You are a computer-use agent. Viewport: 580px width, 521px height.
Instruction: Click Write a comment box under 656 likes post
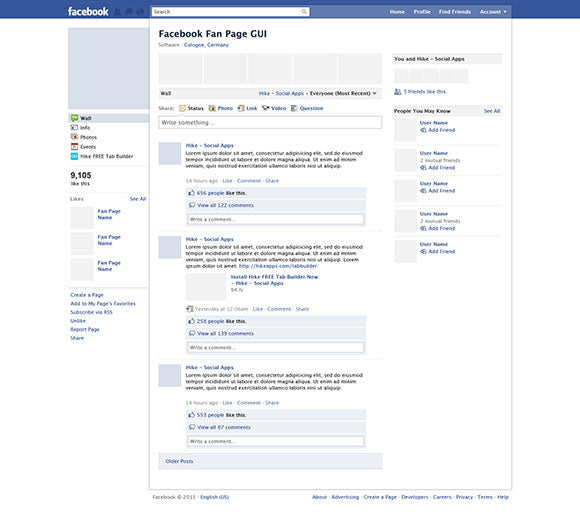tap(276, 219)
